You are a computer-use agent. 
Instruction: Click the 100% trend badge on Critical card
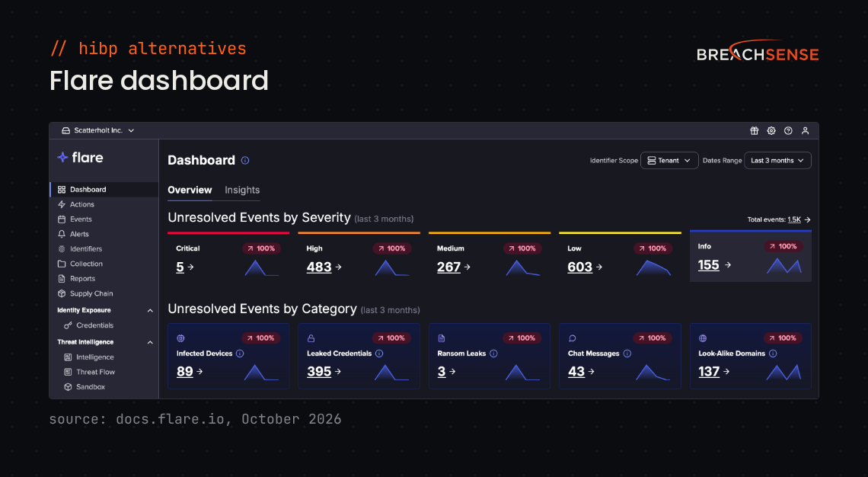point(261,248)
